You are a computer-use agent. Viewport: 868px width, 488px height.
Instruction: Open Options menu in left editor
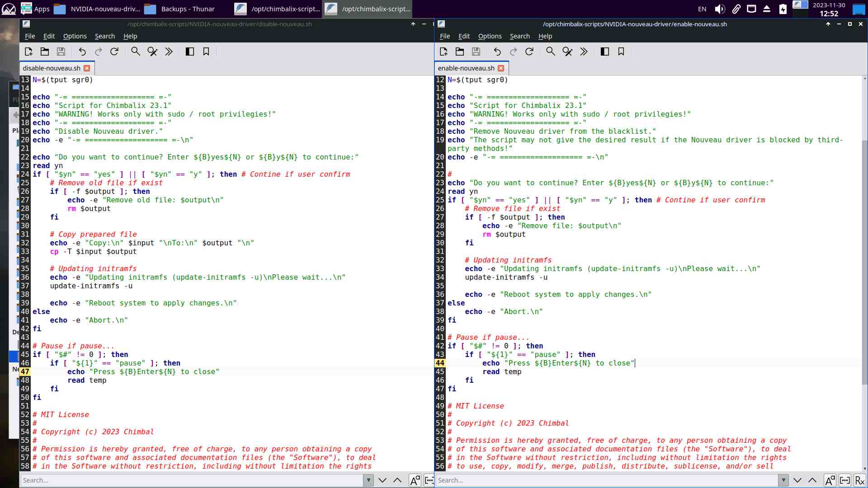pyautogui.click(x=75, y=36)
